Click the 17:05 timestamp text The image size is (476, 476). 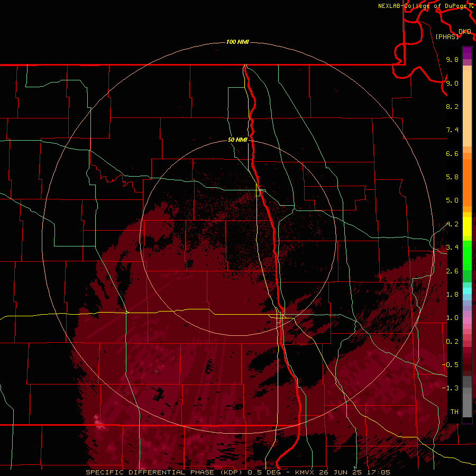click(378, 472)
